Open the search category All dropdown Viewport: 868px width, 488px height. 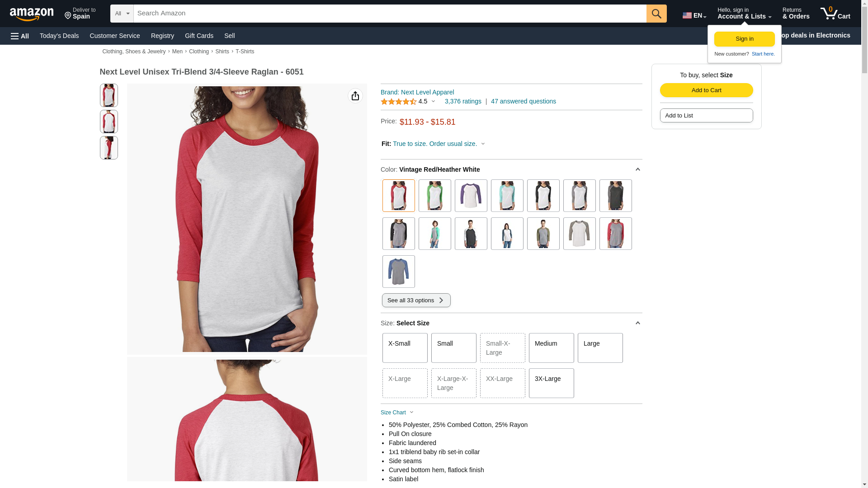pos(122,14)
